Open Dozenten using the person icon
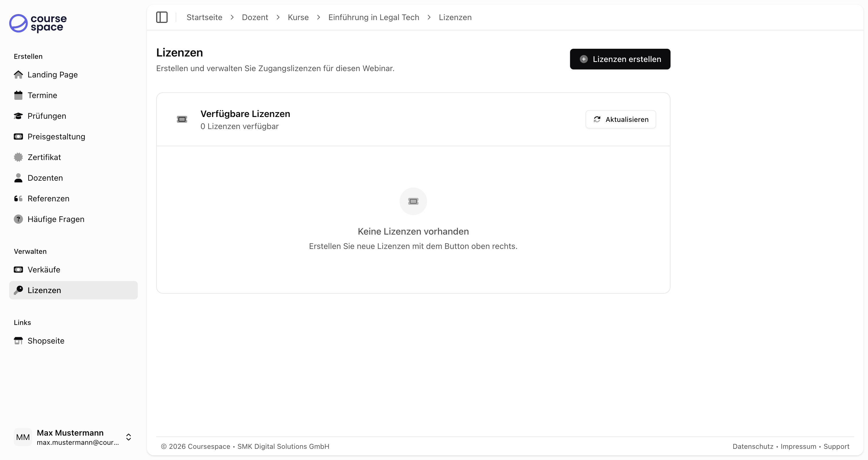 pos(18,178)
